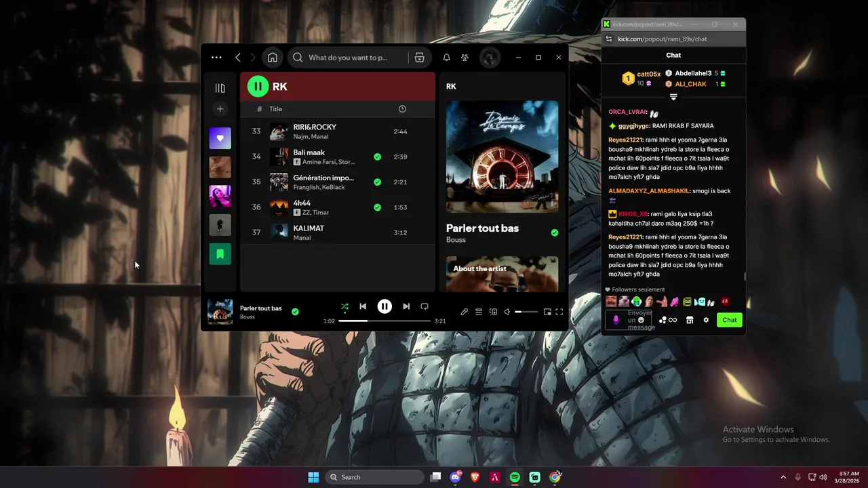Toggle saved checkmark in Now Playing panel

pos(555,232)
